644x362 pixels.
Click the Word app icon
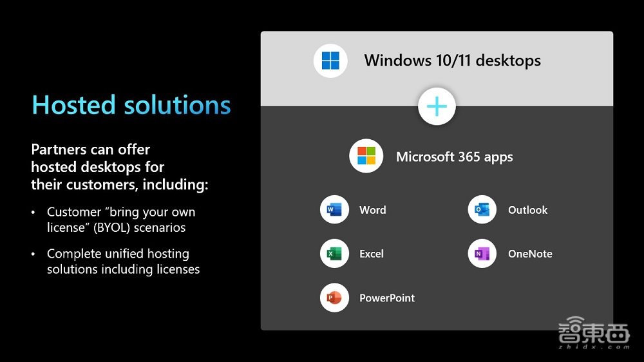[x=334, y=209]
